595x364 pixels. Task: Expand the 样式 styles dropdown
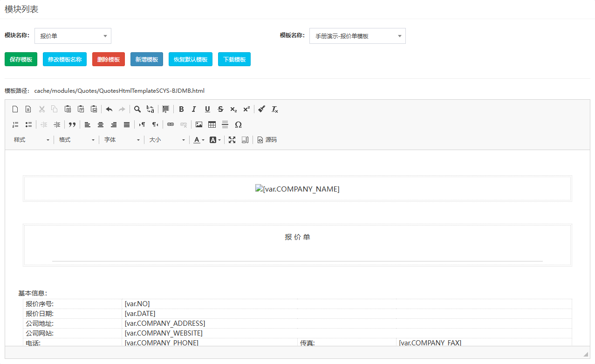tap(32, 140)
